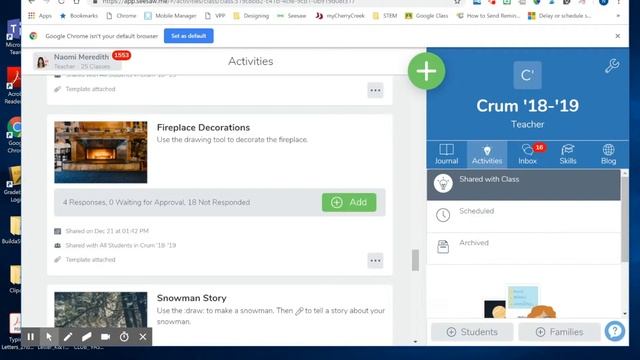Set Chrome as default browser
The image size is (640, 360).
pos(189,36)
